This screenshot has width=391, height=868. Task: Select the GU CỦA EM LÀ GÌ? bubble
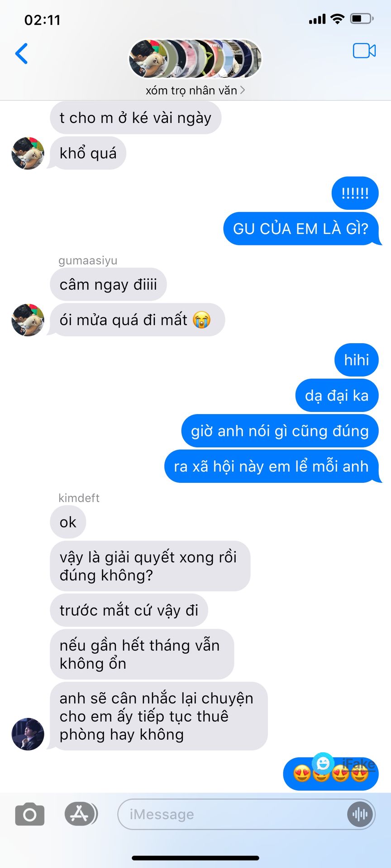click(x=302, y=229)
